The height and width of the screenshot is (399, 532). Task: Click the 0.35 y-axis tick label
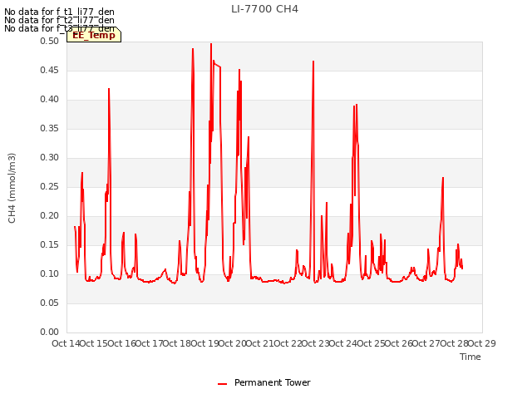tap(49, 128)
